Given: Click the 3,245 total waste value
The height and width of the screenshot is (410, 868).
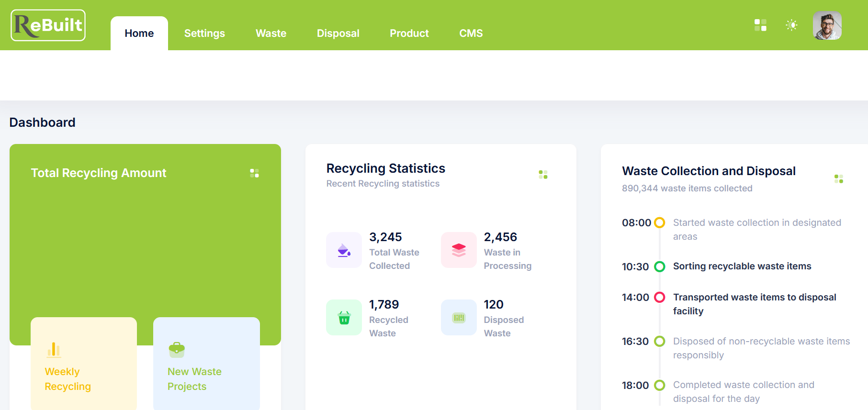Looking at the screenshot, I should point(385,237).
